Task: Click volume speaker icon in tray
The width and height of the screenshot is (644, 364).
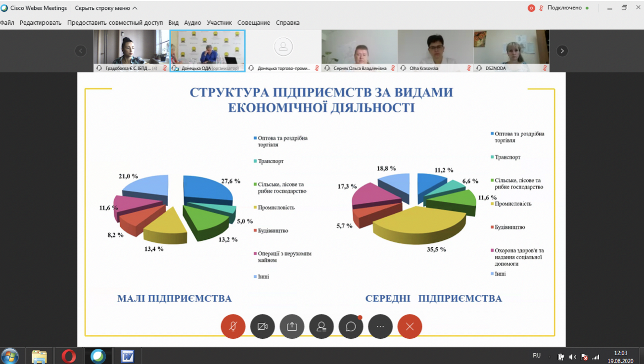Action: 572,357
